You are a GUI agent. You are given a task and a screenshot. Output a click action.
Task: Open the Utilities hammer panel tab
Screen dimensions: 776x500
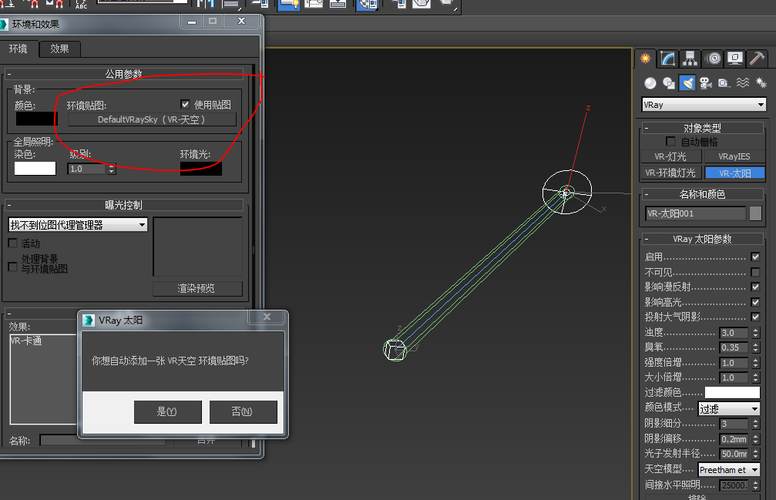[x=757, y=59]
